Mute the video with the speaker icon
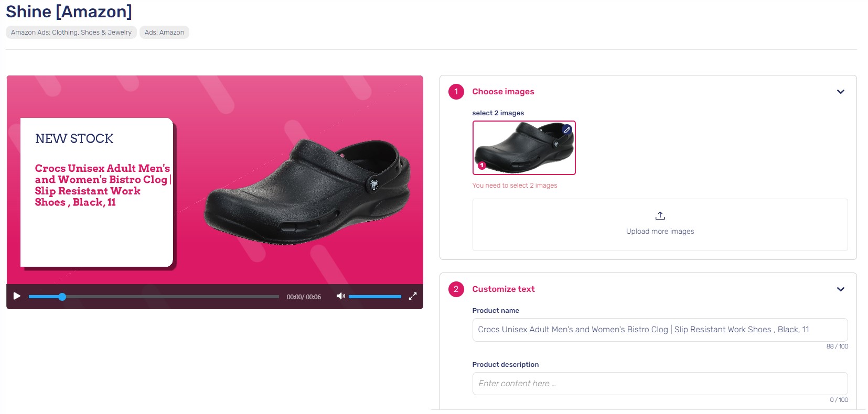 pos(340,296)
